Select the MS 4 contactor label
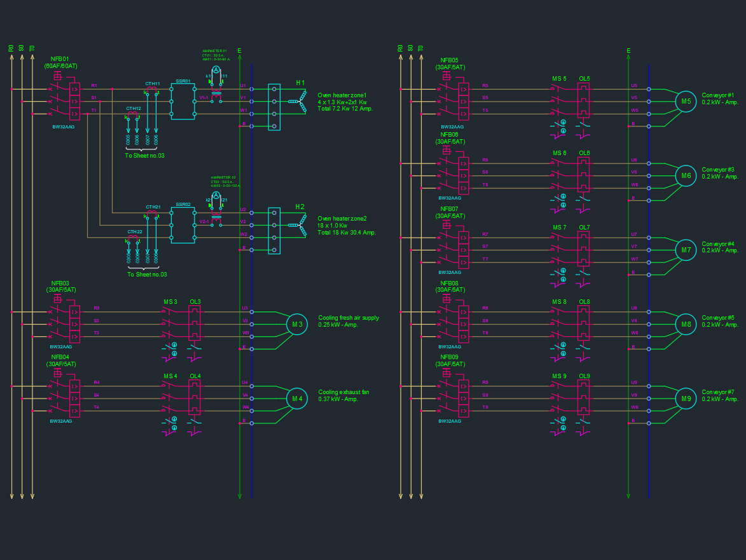Viewport: 746px width, 560px height. 170,376
